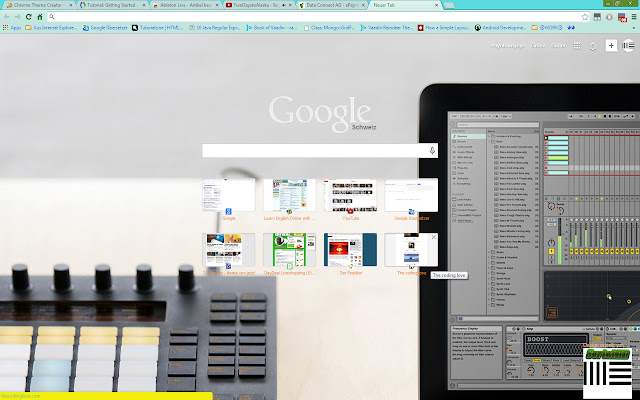
Task: Click the browser Back arrow
Action: point(7,17)
